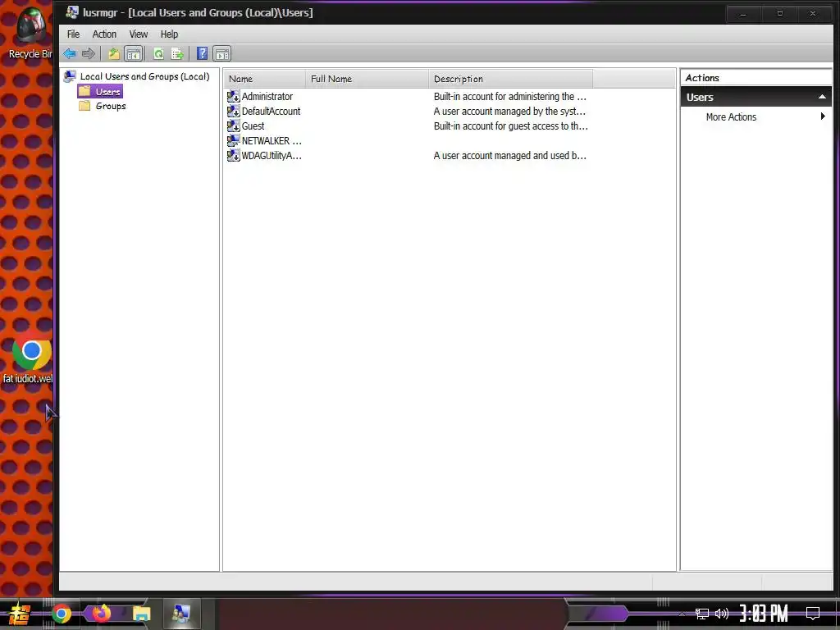This screenshot has height=630, width=840.
Task: Open the Help menu
Action: coord(169,34)
